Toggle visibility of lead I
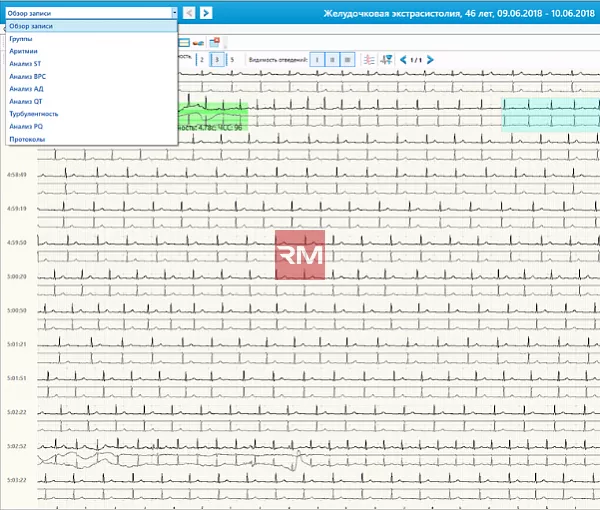The width and height of the screenshot is (600, 510). click(x=317, y=60)
